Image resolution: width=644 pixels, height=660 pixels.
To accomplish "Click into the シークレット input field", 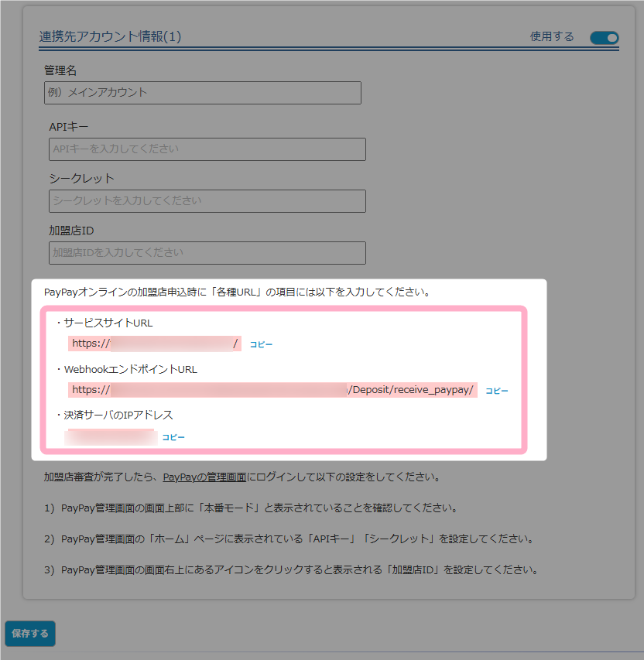I will pos(207,201).
